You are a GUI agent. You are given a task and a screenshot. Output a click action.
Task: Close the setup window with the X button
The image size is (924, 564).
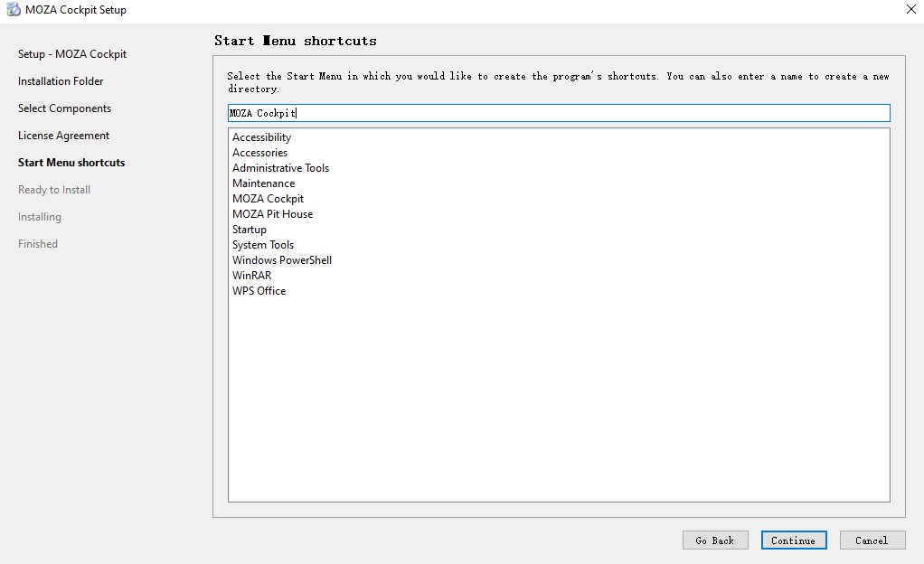pyautogui.click(x=910, y=9)
